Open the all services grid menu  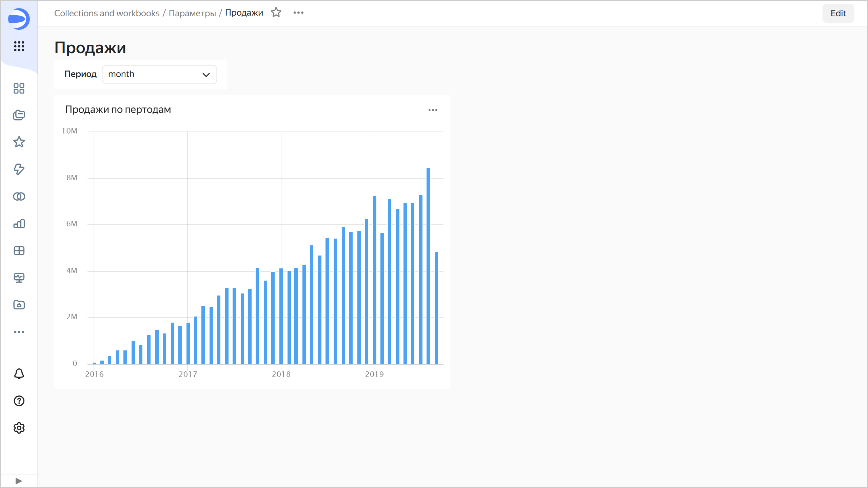pos(19,46)
